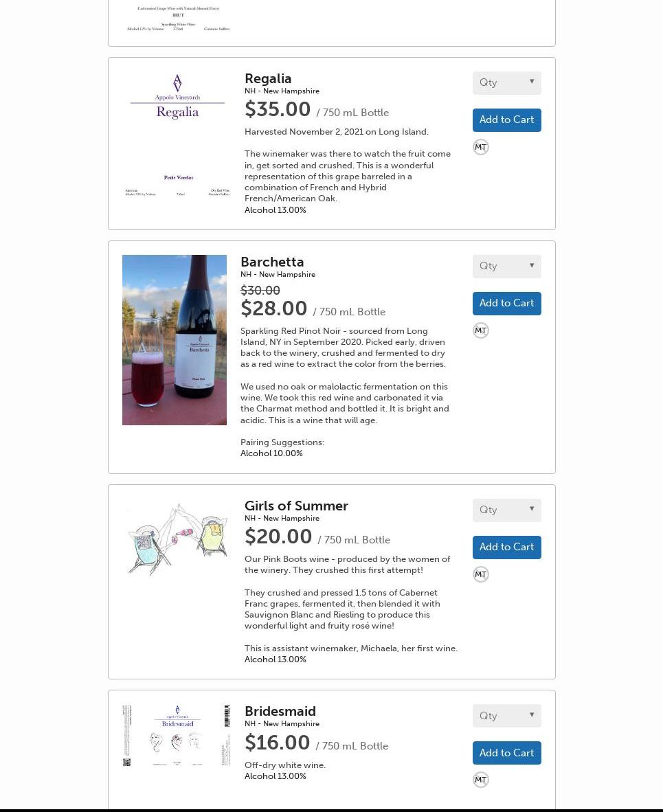
Task: Click the Regalia product title
Action: coord(268,79)
